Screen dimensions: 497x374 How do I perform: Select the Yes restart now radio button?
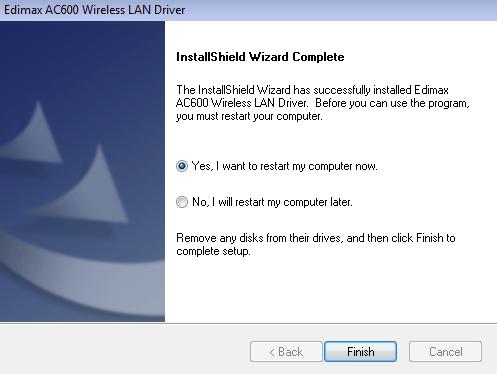tap(182, 166)
